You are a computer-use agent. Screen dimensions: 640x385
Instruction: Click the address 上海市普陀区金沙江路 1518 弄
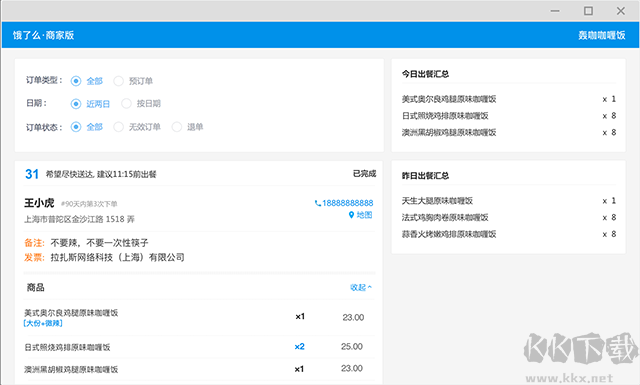click(79, 219)
